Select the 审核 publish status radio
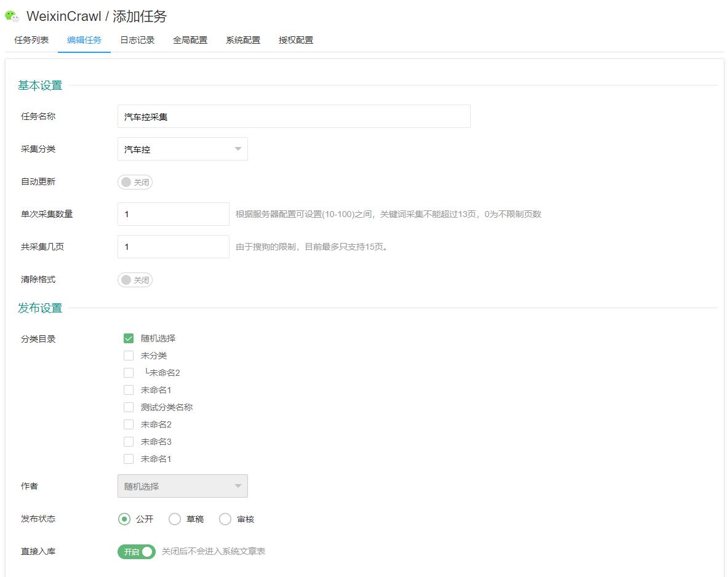 point(225,519)
